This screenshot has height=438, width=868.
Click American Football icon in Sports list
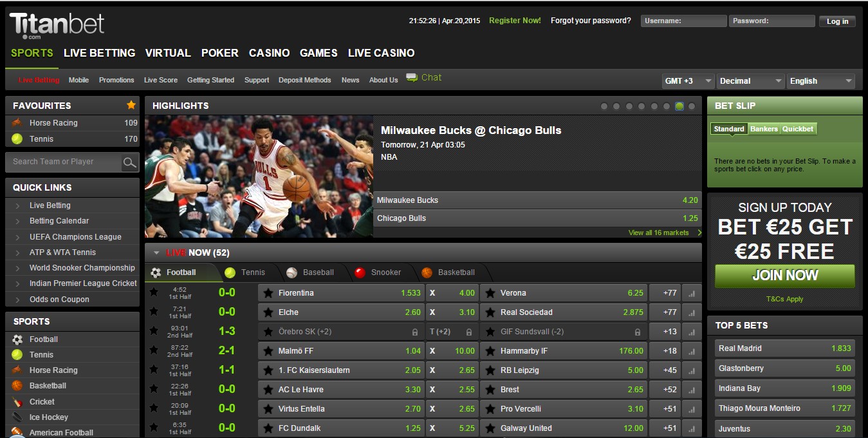[x=17, y=432]
